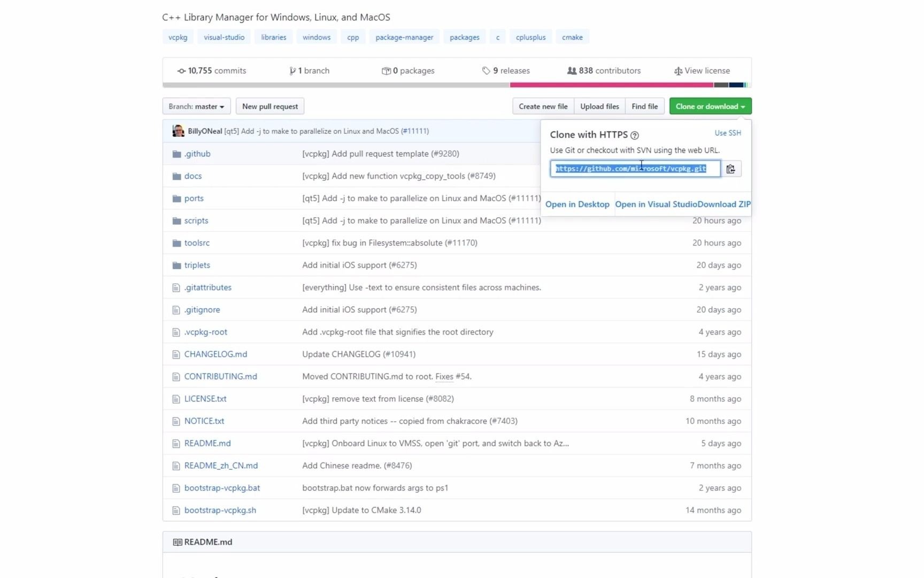Click the triplets folder icon

tap(177, 265)
